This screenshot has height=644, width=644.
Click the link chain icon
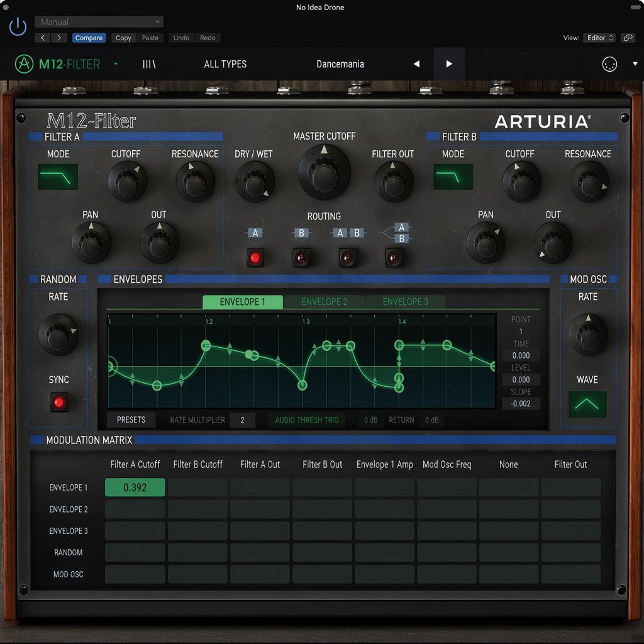click(x=628, y=38)
